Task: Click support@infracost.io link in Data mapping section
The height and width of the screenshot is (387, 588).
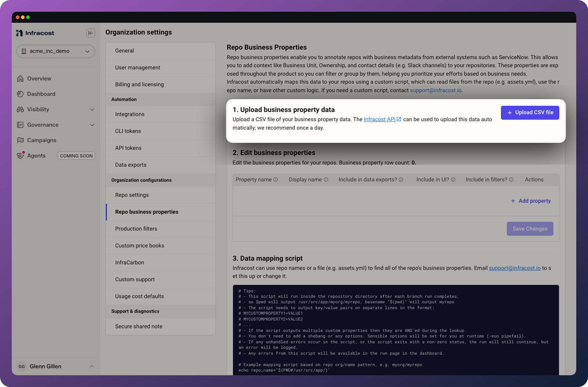Action: coord(514,268)
